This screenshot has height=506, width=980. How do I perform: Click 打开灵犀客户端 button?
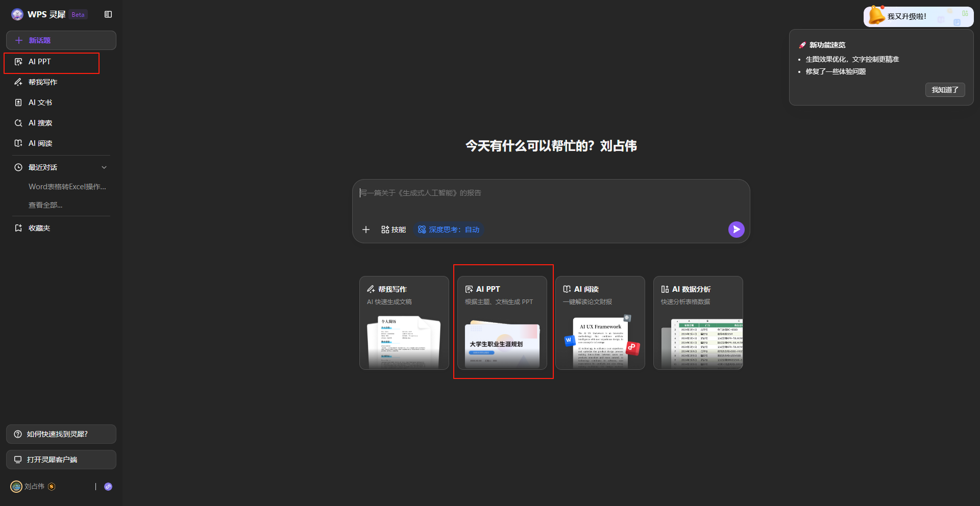[61, 460]
